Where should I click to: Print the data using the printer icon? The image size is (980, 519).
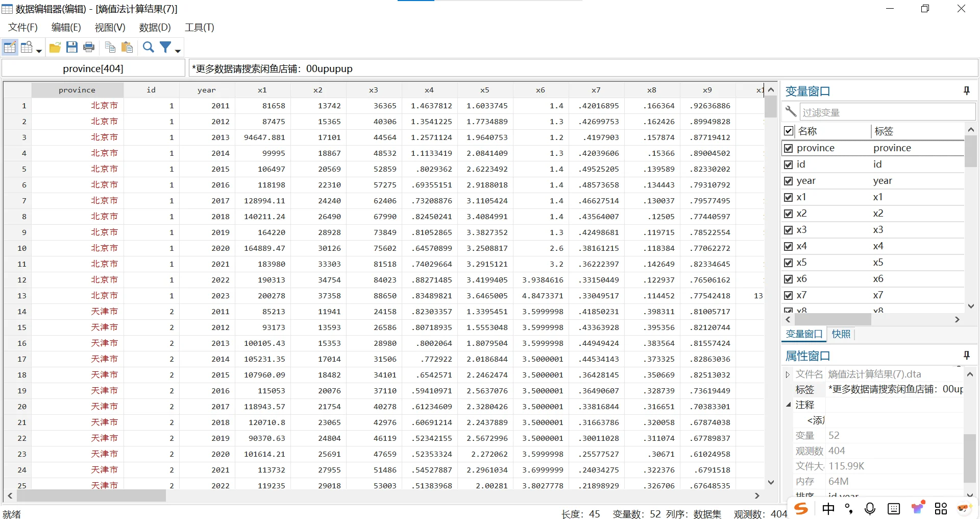[89, 47]
